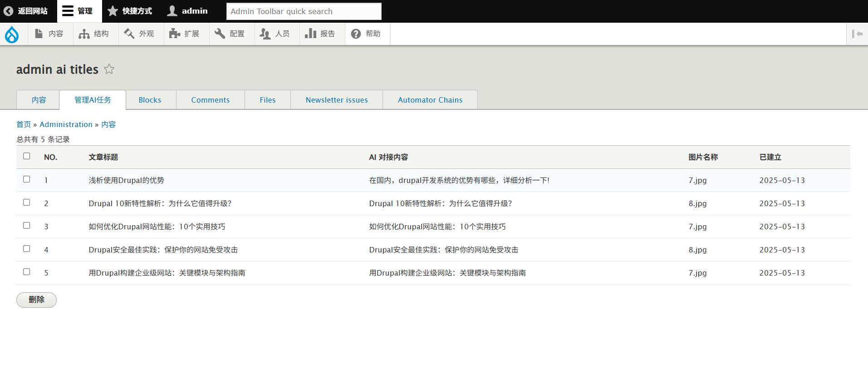Click AI content cell 用Drupal构建企业级网站

pyautogui.click(x=447, y=273)
